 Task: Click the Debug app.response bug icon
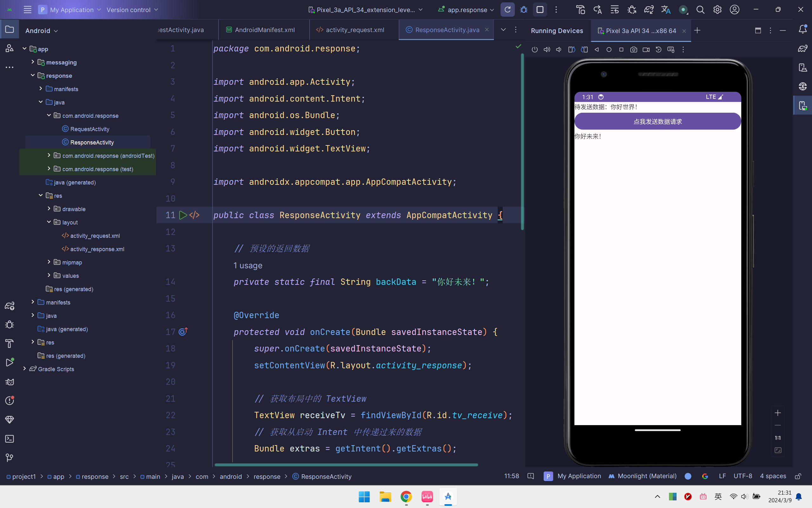[524, 10]
